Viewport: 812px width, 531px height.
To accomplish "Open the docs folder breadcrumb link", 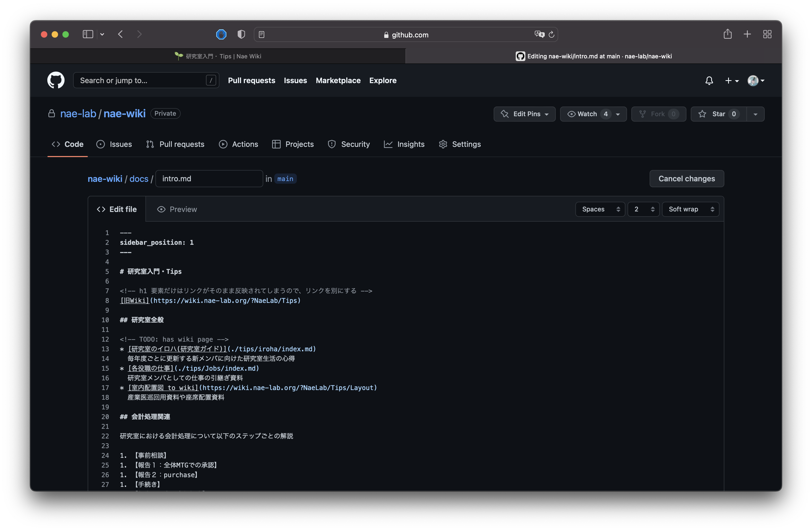I will coord(138,178).
